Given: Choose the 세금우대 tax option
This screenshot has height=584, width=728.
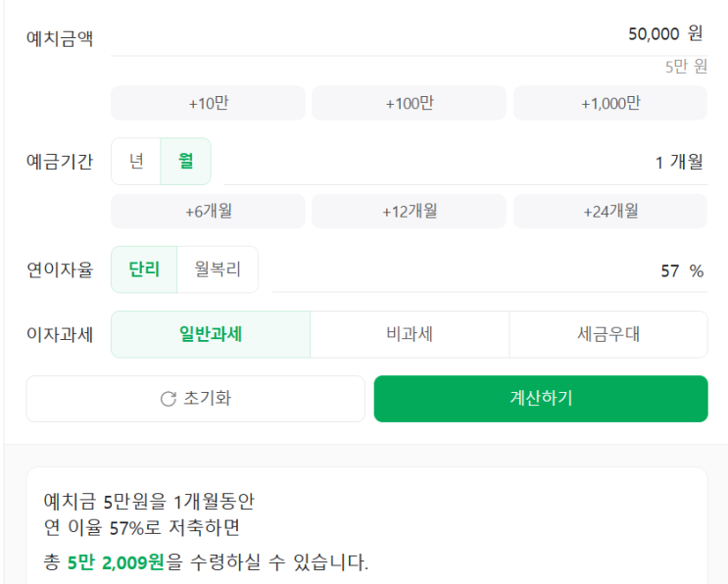Looking at the screenshot, I should pyautogui.click(x=607, y=334).
